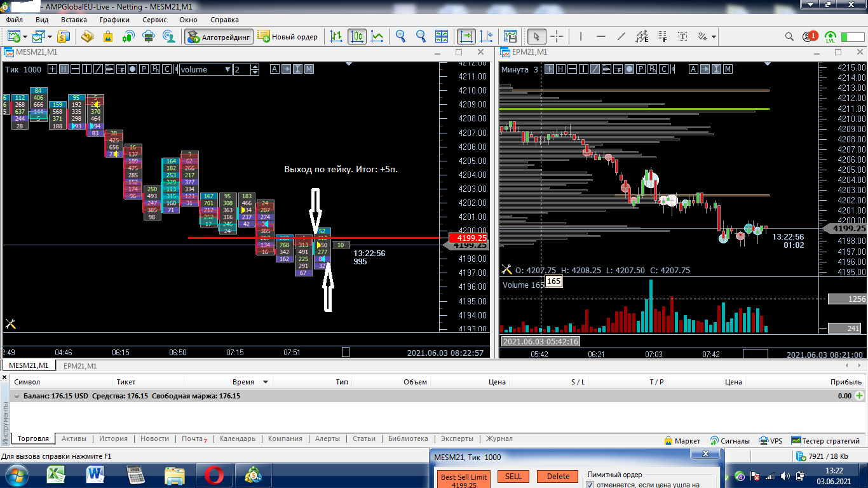Click the green plus on balance row
Viewport: 868px width, 488px height.
click(x=860, y=396)
